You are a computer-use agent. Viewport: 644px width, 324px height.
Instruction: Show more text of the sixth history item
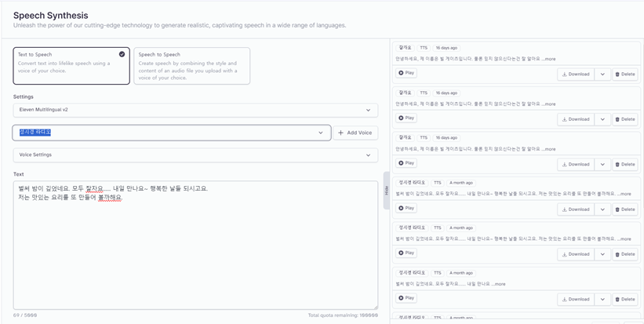[x=498, y=284]
